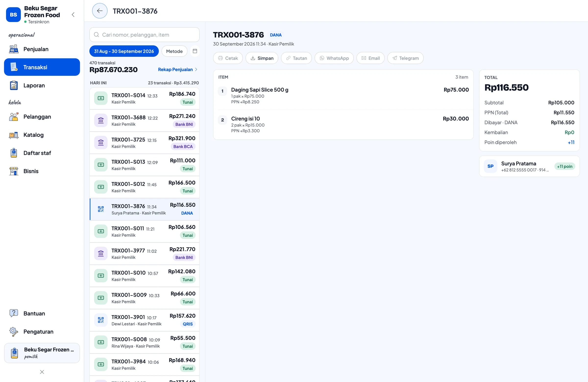This screenshot has height=382, width=588.
Task: Go to Pelanggan page
Action: tap(42, 117)
